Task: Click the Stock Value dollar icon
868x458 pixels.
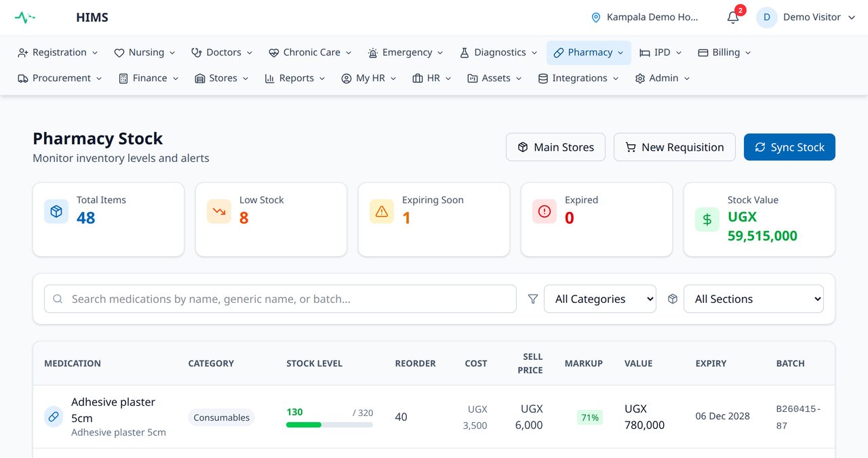Action: point(707,220)
